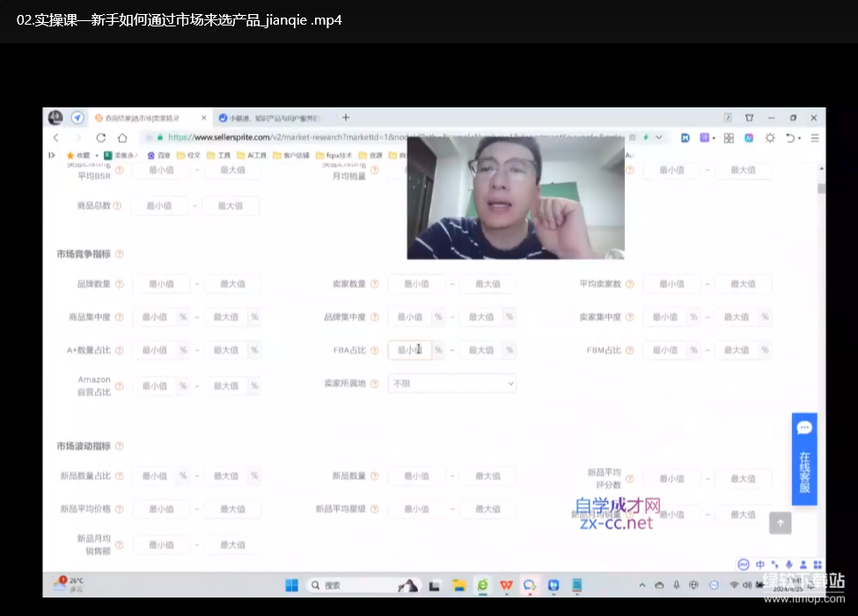
Task: Open the 百度 bookmark
Action: coord(158,156)
